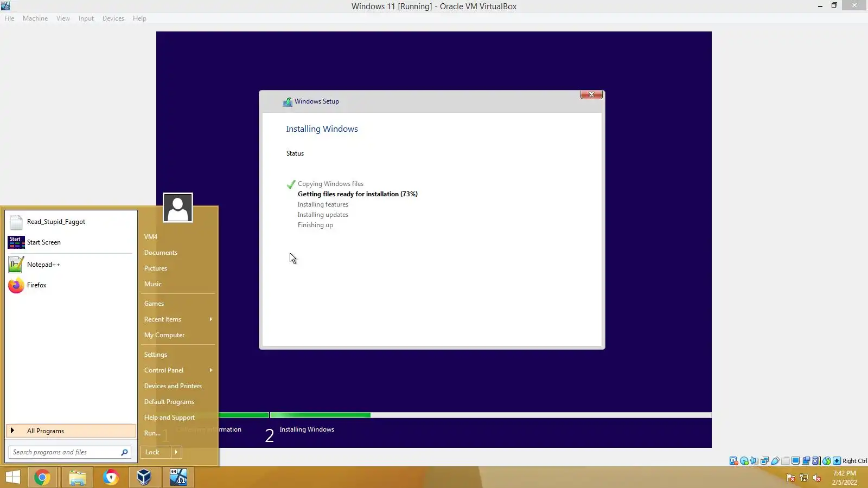Click Getting files ready for installation (73%)

click(358, 194)
